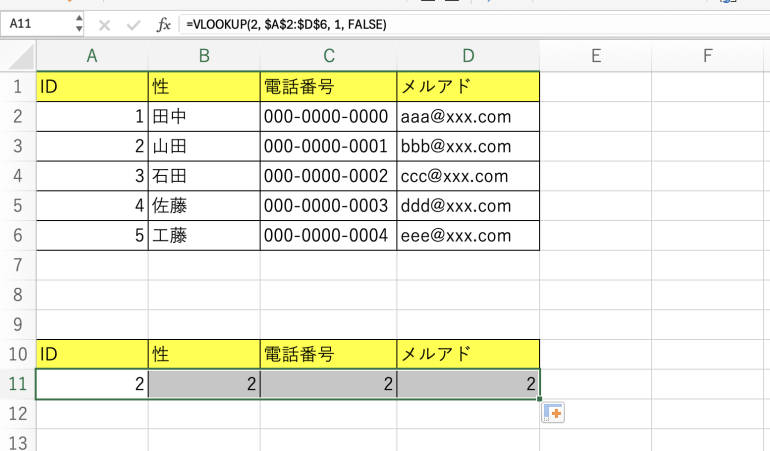Select row 6 header
The height and width of the screenshot is (451, 770).
18,235
